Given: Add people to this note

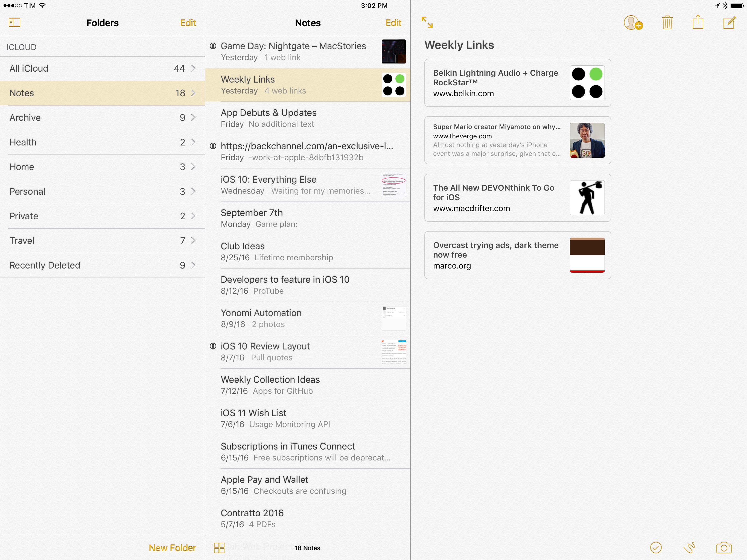Looking at the screenshot, I should [x=633, y=23].
